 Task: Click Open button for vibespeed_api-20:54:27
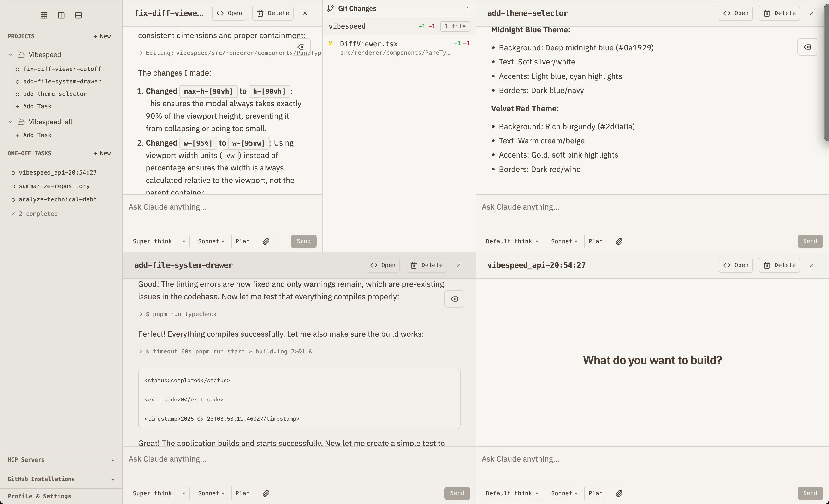(x=735, y=265)
